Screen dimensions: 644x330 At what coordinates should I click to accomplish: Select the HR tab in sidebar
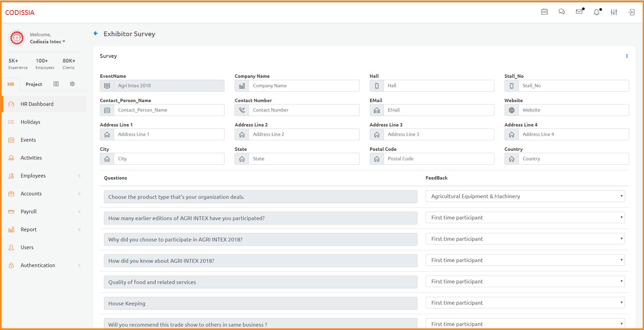pos(11,84)
